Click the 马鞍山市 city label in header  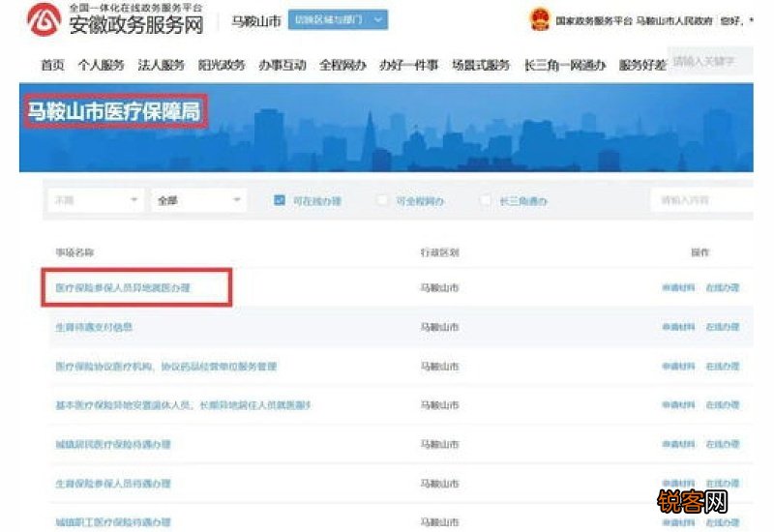coord(256,20)
